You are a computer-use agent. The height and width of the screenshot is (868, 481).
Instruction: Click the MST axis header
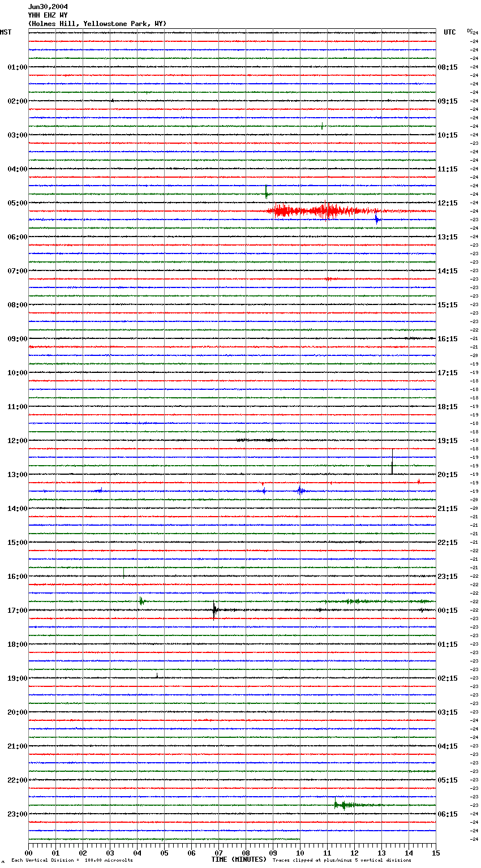6,32
